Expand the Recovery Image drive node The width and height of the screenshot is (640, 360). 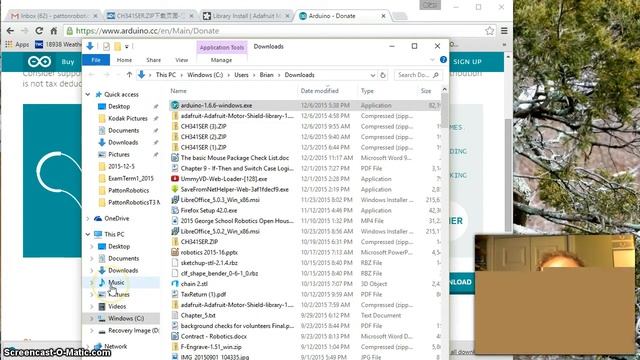92,331
